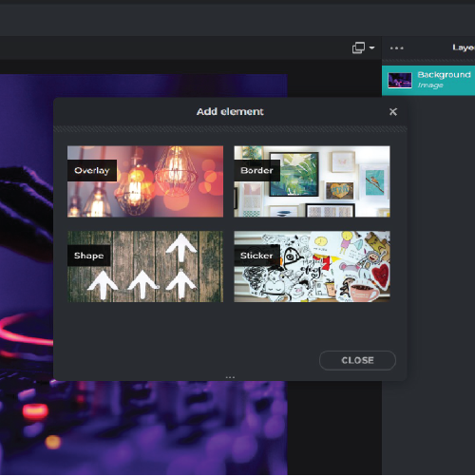Screen dimensions: 475x476
Task: Dismiss Add element dialog with X icon
Action: [x=393, y=112]
